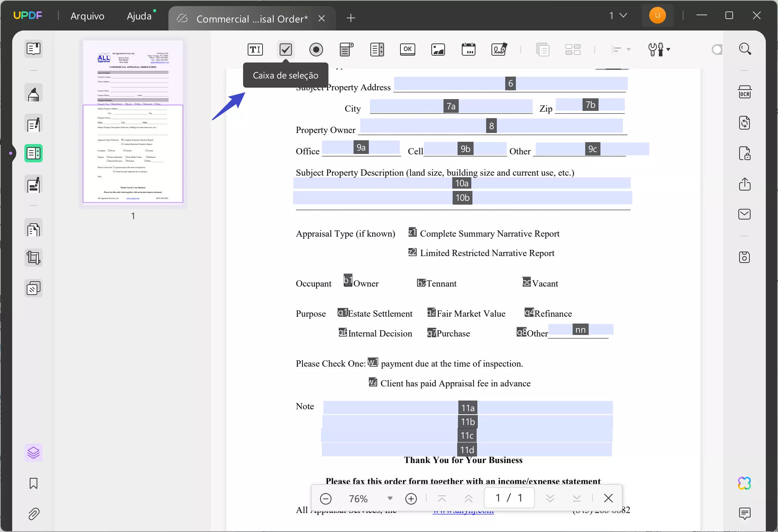Image resolution: width=778 pixels, height=532 pixels.
Task: Check the Vacant occupant checkbox
Action: 527,282
